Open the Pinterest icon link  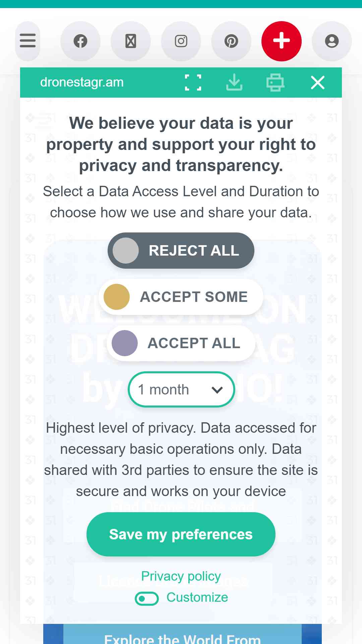231,41
